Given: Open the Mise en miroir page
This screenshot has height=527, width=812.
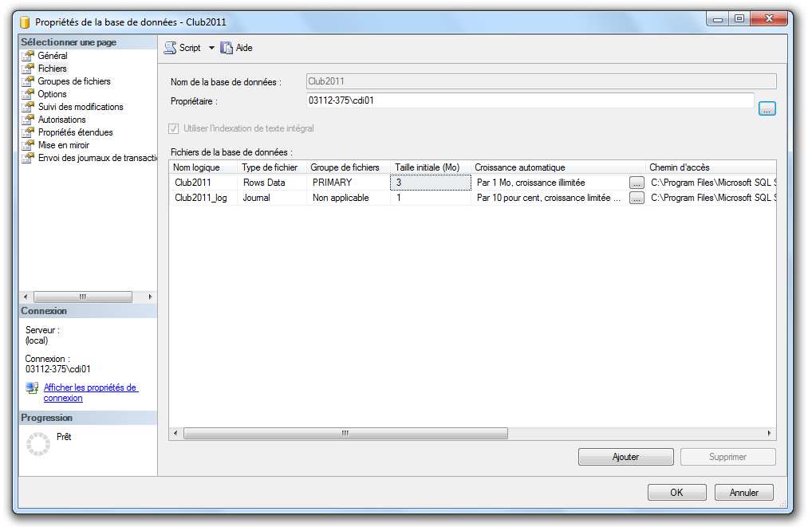Looking at the screenshot, I should [x=63, y=145].
